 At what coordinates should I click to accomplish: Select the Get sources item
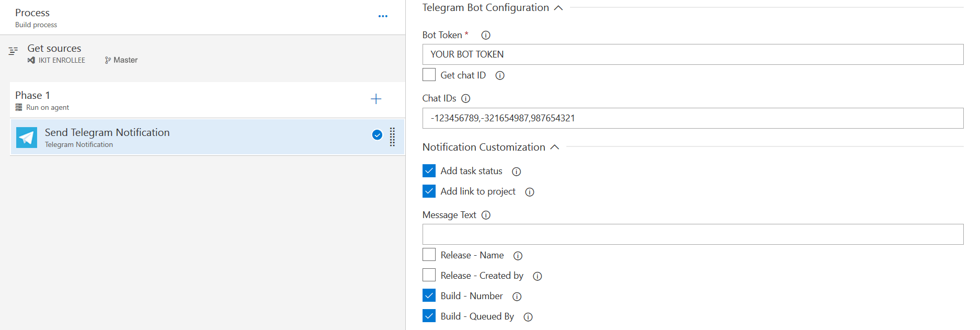tap(202, 53)
